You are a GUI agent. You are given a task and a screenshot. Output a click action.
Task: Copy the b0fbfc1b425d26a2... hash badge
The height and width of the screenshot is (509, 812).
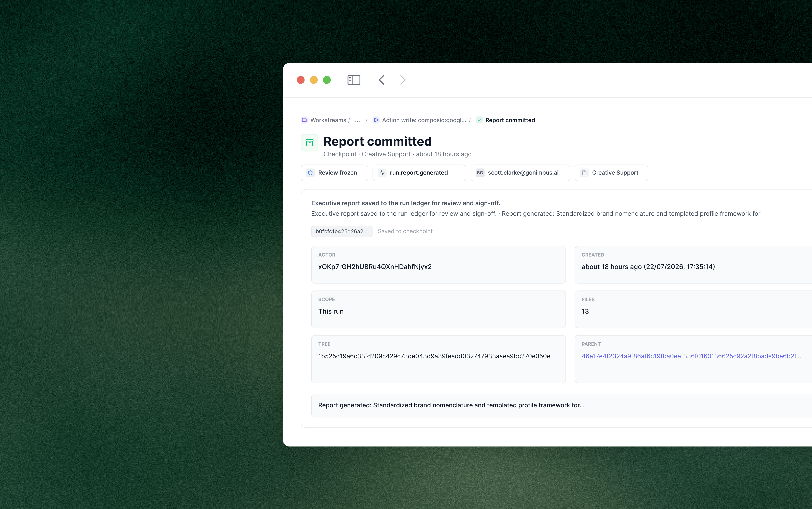(x=342, y=231)
